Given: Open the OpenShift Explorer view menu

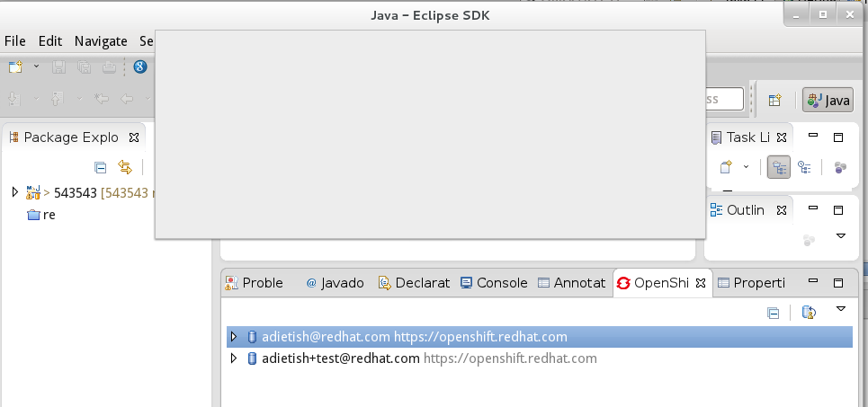Looking at the screenshot, I should (841, 308).
